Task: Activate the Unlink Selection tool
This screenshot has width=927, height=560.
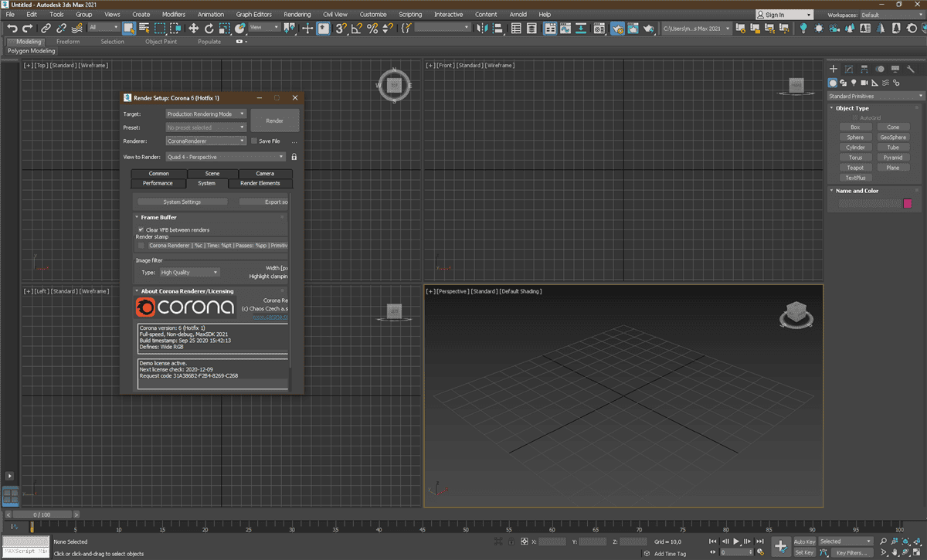Action: tap(61, 28)
